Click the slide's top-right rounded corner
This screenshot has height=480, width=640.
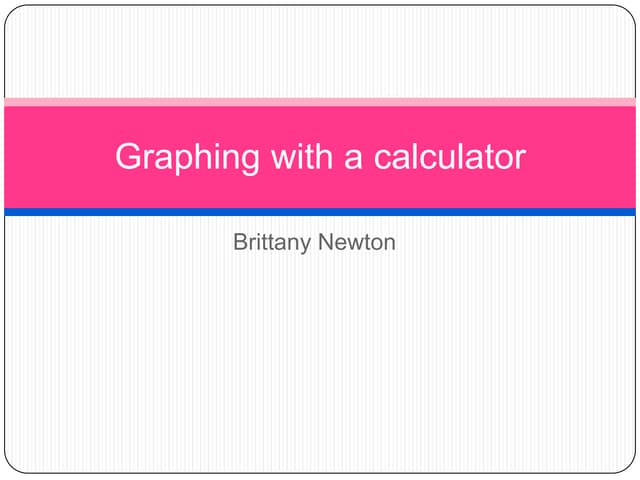[x=628, y=12]
